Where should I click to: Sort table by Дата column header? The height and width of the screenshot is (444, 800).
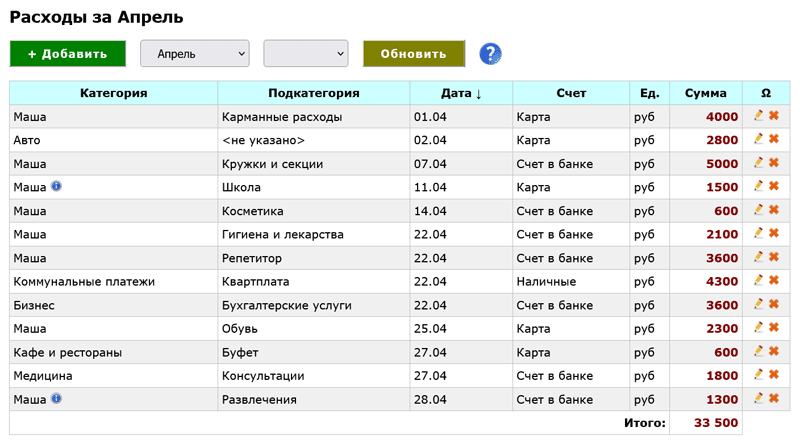click(x=461, y=93)
